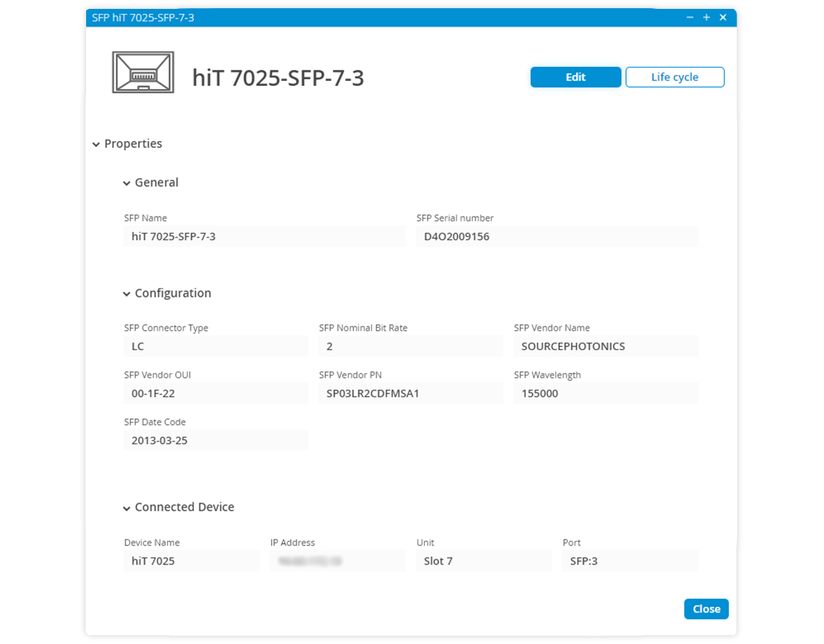The width and height of the screenshot is (824, 644).
Task: Click the SFP Vendor OUI field 00-1F-22
Action: click(x=215, y=393)
